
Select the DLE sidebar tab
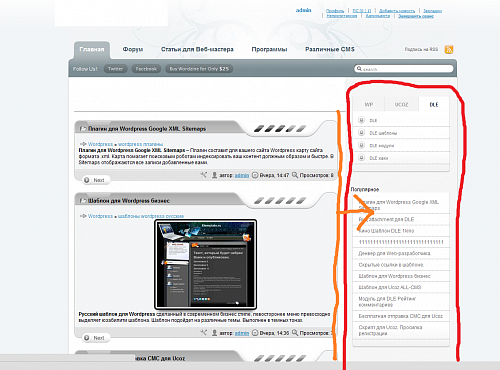(434, 104)
